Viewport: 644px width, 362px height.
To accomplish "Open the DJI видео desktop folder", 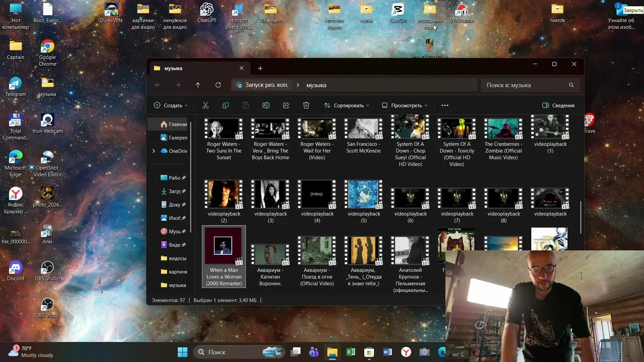I will click(x=270, y=13).
